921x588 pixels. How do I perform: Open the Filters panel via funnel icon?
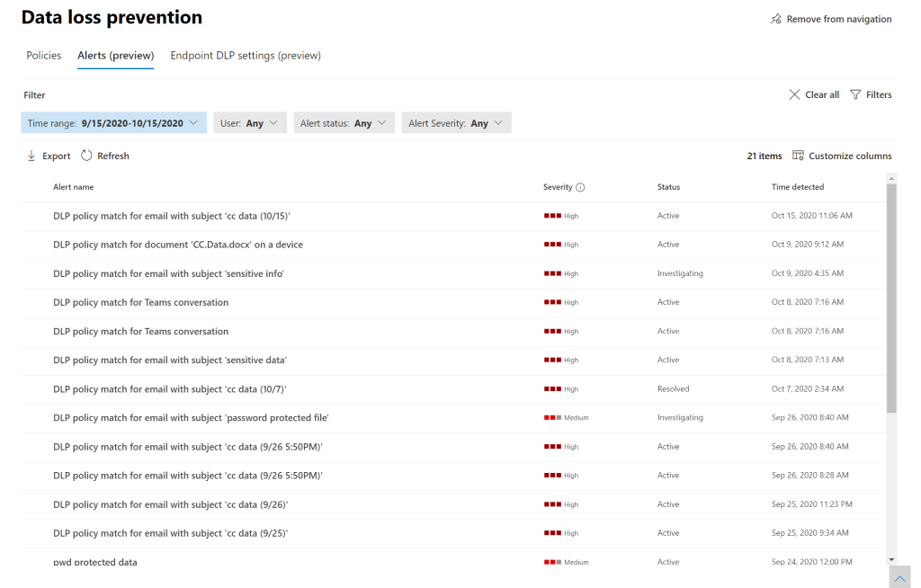(x=854, y=94)
